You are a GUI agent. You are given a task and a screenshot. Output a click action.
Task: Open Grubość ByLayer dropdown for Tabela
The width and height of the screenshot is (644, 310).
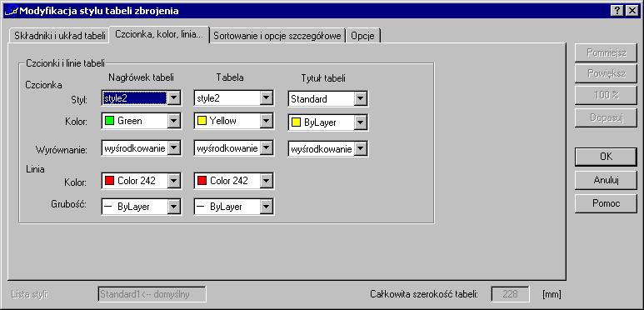click(x=266, y=207)
